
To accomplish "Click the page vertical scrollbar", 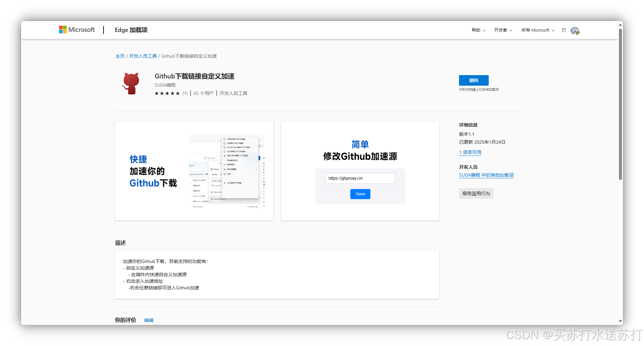I will (620, 104).
